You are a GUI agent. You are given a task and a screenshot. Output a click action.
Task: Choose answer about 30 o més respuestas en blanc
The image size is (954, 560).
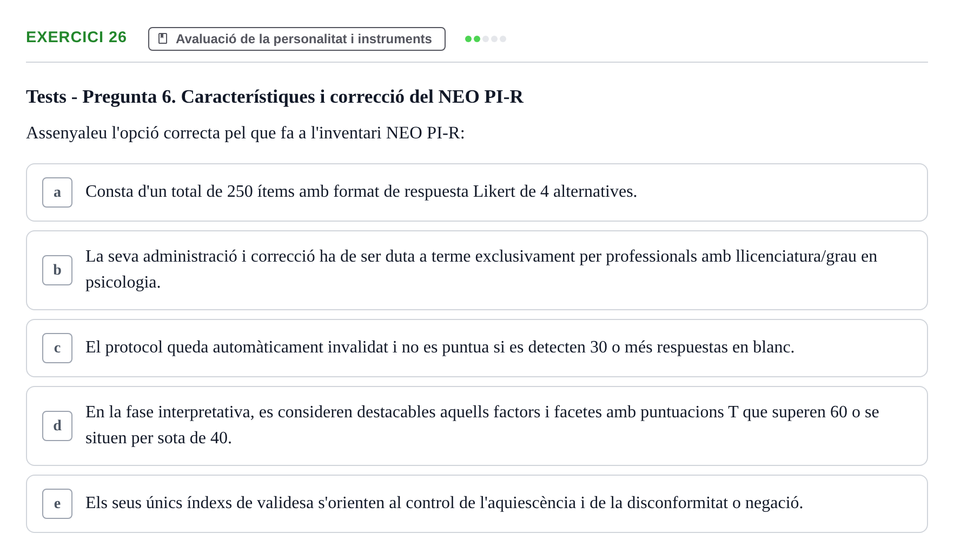[476, 348]
